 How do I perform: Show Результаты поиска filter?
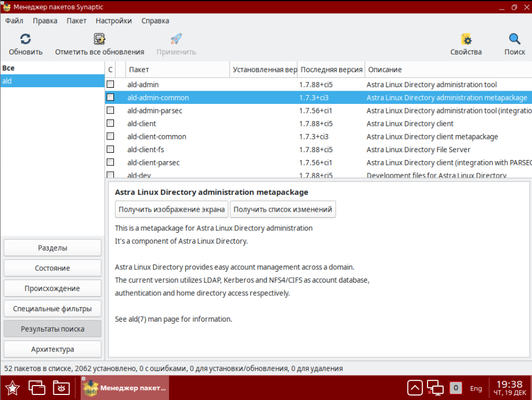[53, 329]
